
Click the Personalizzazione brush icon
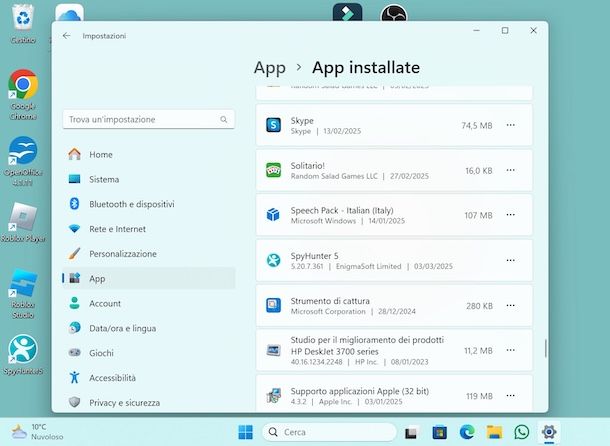point(74,253)
